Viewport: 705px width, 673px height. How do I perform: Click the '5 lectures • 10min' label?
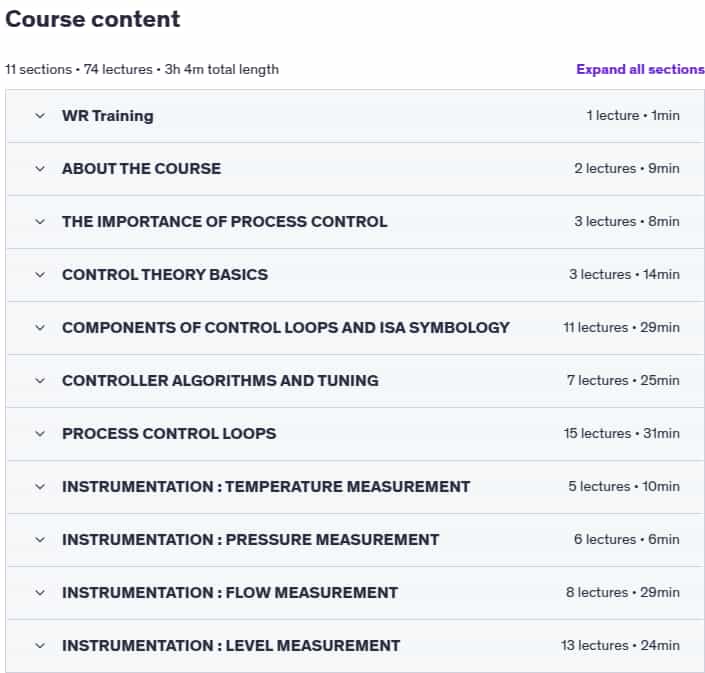tap(624, 487)
